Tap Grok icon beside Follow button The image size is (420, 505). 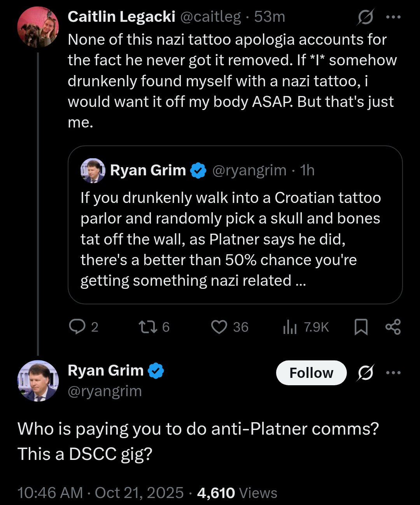[x=366, y=373]
